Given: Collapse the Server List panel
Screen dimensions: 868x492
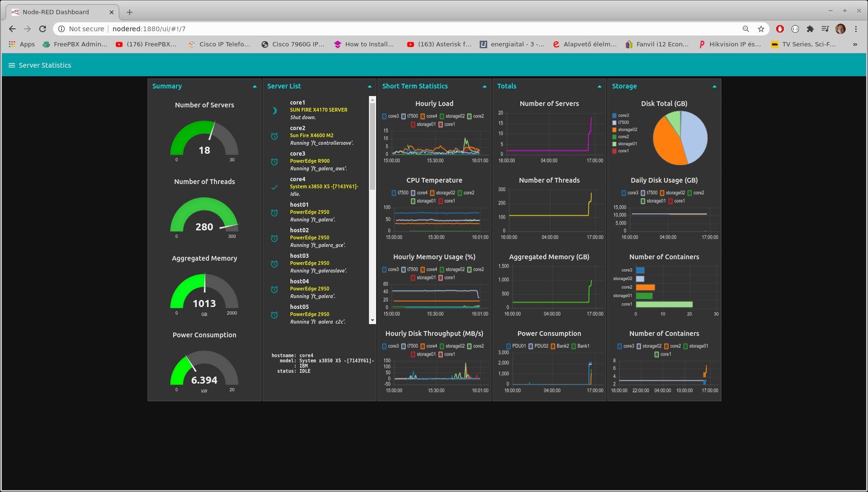Looking at the screenshot, I should coord(369,87).
